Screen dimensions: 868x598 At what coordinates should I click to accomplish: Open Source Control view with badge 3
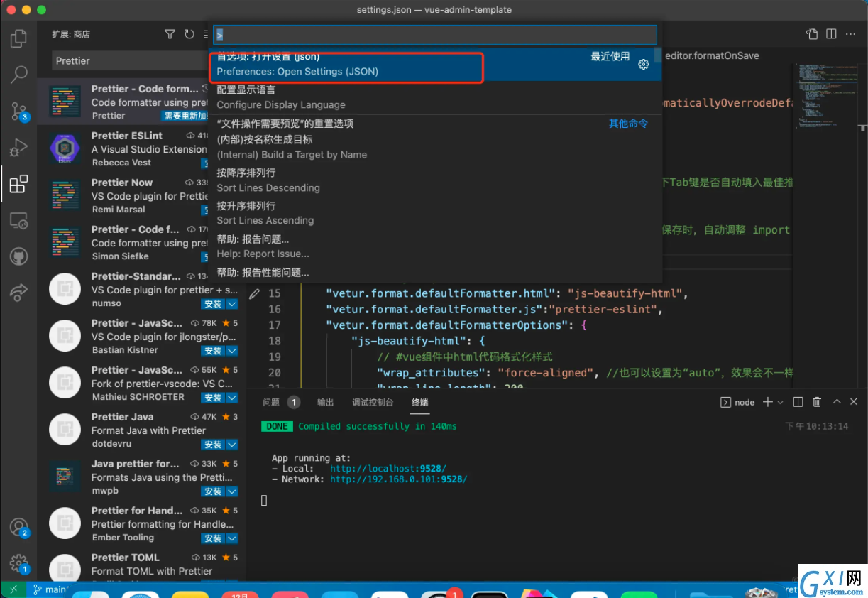(x=18, y=112)
